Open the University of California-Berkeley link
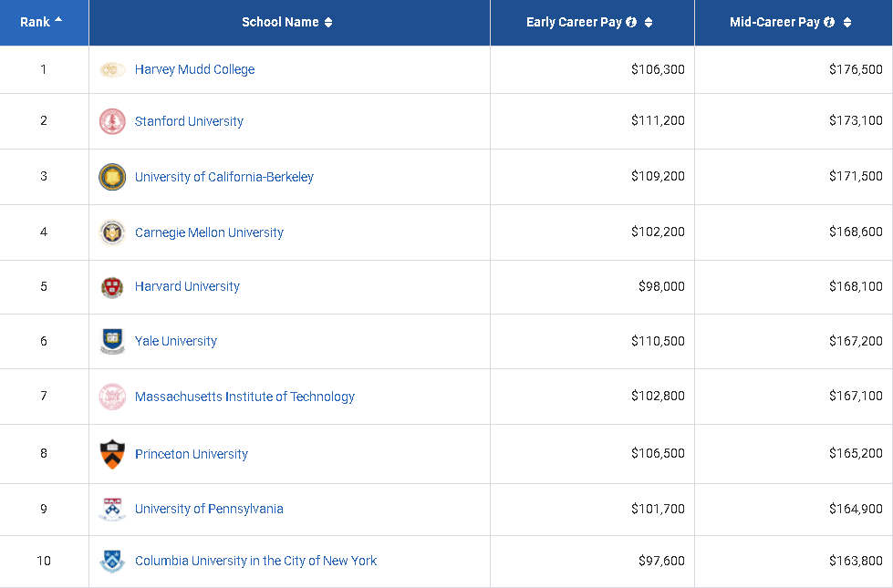Viewport: 893px width, 588px height. pyautogui.click(x=224, y=177)
